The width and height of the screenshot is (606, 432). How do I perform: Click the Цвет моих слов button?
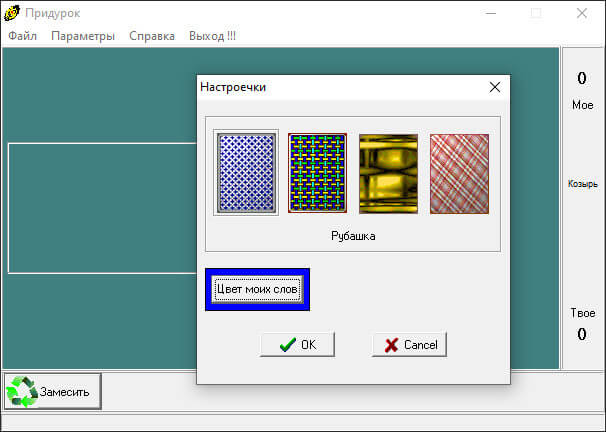point(257,289)
